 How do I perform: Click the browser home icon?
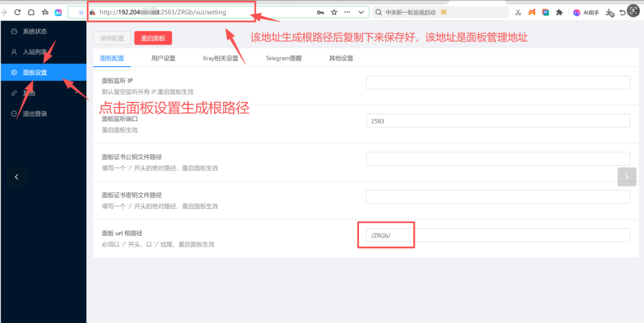coord(31,12)
